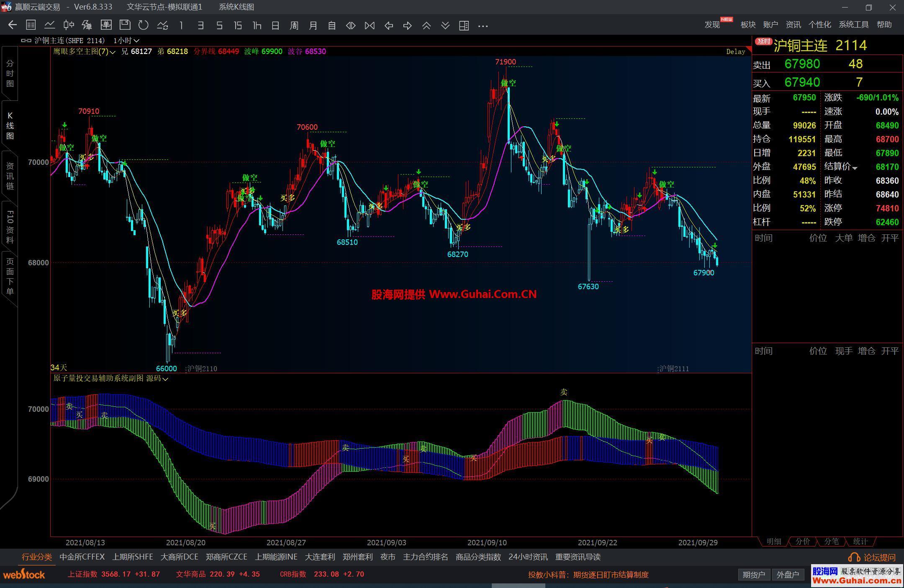Toggle the side panel layout icon
904x588 pixels.
pyautogui.click(x=464, y=26)
